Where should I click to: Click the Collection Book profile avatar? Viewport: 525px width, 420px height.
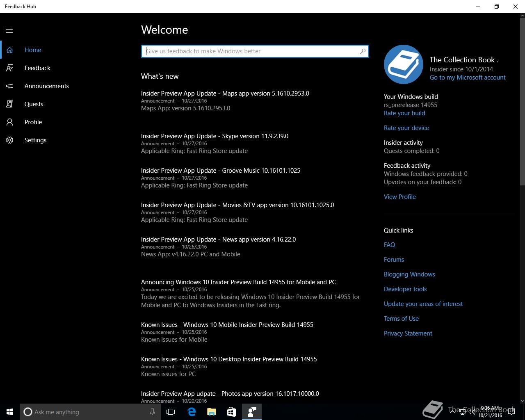(x=404, y=64)
